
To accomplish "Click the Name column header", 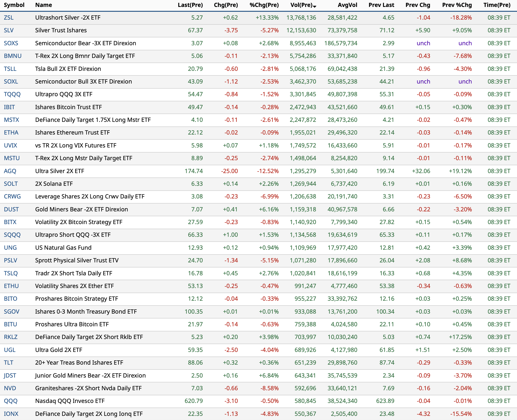I will 44,5.
